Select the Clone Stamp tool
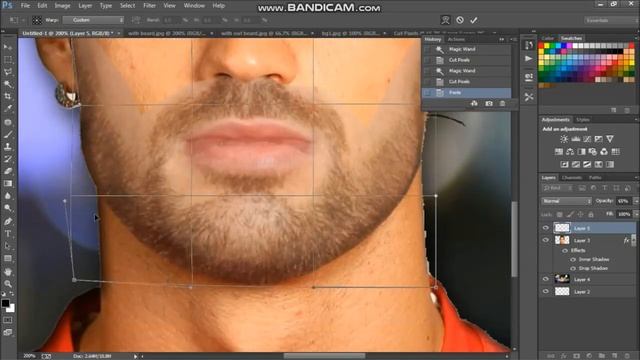The image size is (640, 360). pos(8,147)
